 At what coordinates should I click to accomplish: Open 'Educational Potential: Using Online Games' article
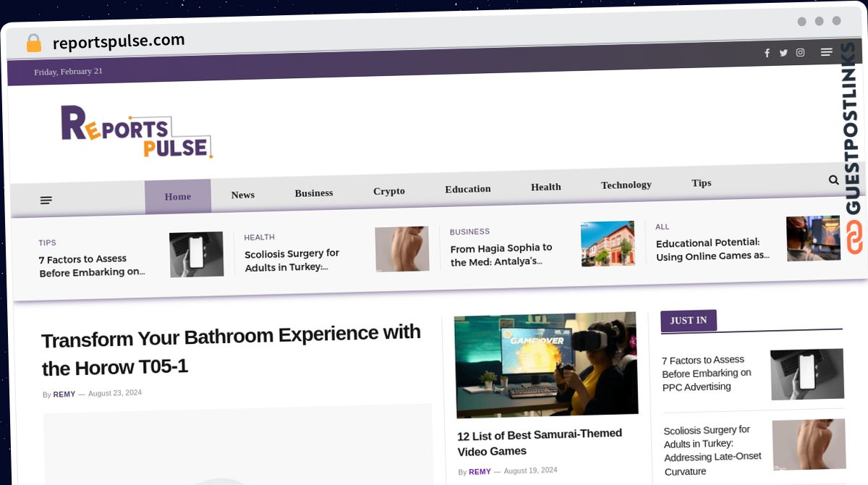pos(712,249)
